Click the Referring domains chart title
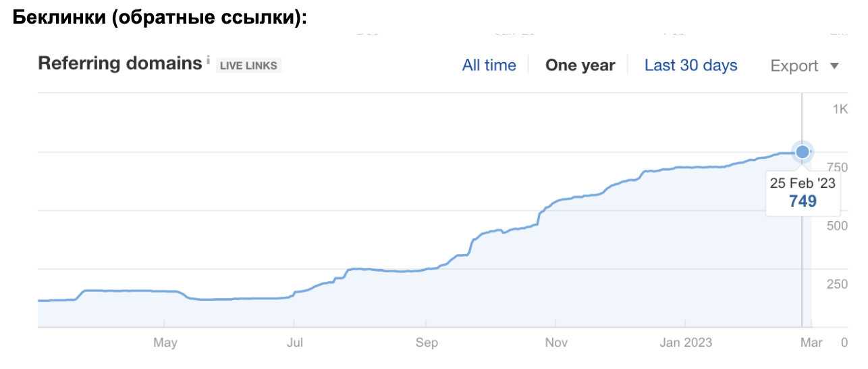Viewport: 868px width, 369px height. coord(119,64)
